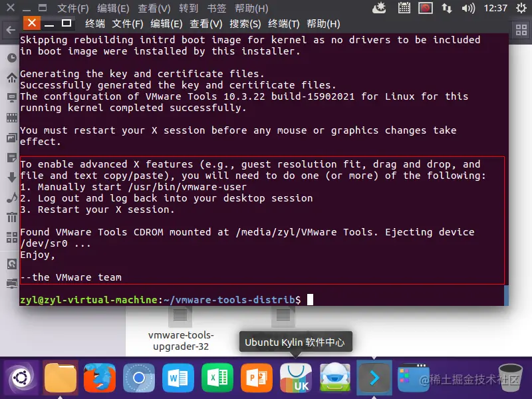Click "--the VMware team" line
Viewport: 532px width, 399px height.
[x=70, y=277]
